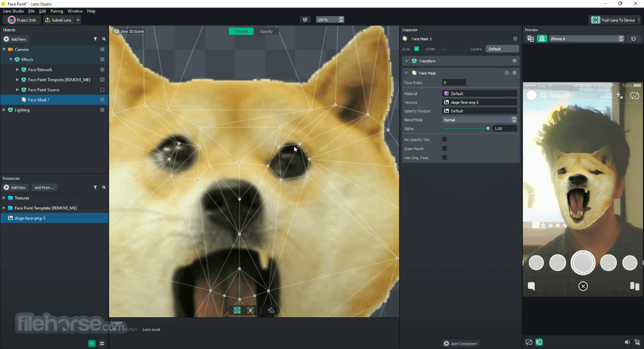Viewport: 644px width, 349px height.
Task: Click the Objects panel filter icon
Action: tap(95, 39)
